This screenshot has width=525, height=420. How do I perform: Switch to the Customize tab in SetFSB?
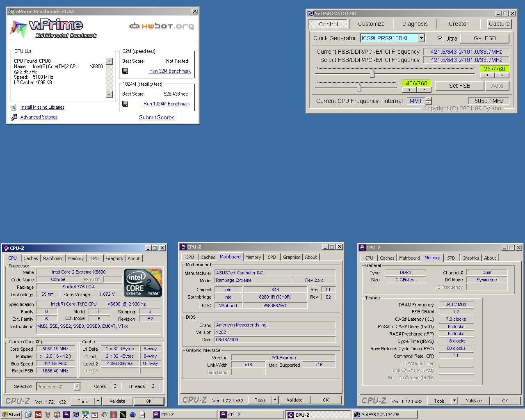tap(371, 24)
